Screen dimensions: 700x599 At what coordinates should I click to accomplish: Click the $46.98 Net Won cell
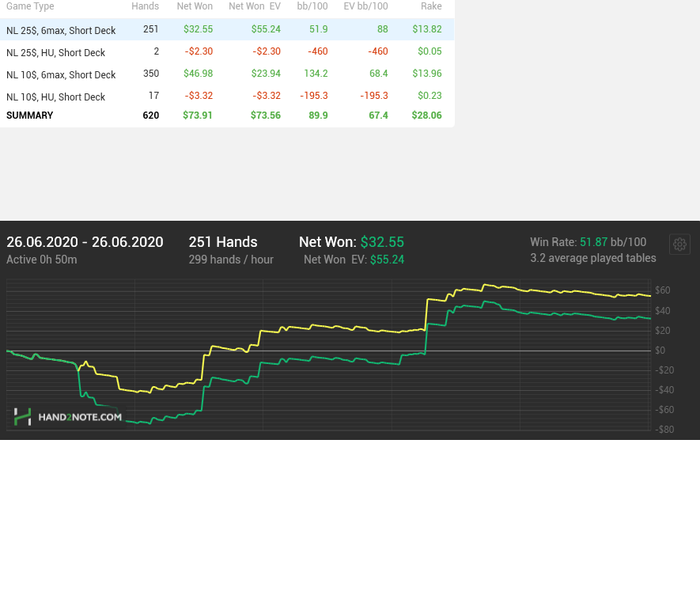tap(198, 74)
